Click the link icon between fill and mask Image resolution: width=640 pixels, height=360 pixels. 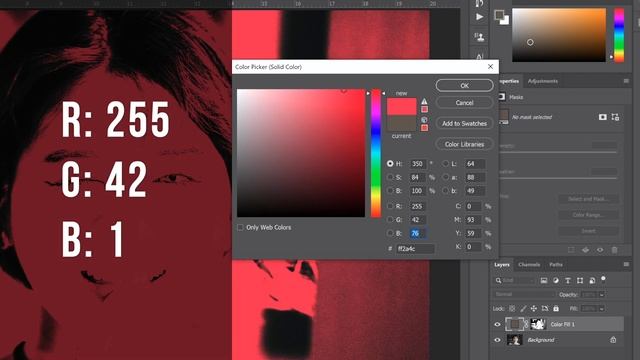tap(527, 324)
